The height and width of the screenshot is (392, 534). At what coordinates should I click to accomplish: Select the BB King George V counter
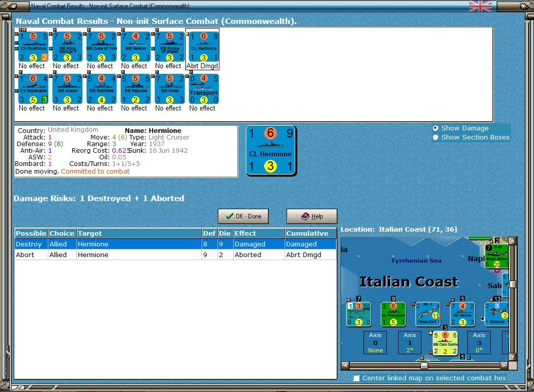click(x=67, y=47)
